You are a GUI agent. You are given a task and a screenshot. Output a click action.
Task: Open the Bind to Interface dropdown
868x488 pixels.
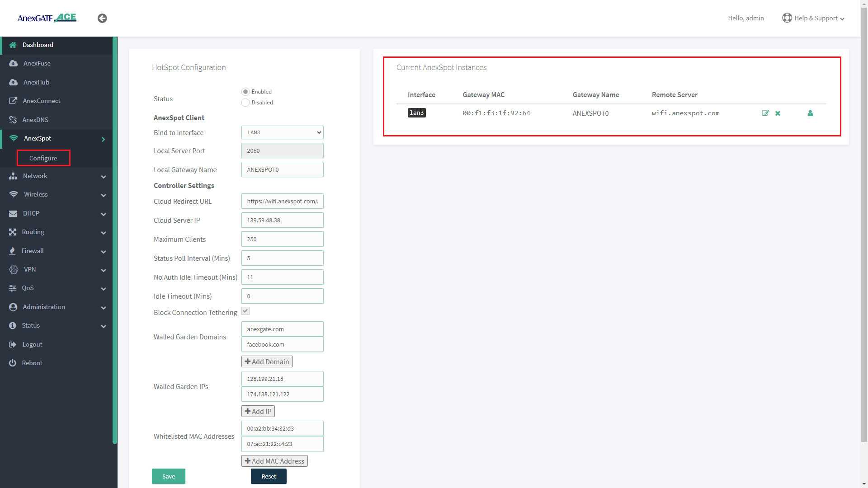pos(282,132)
